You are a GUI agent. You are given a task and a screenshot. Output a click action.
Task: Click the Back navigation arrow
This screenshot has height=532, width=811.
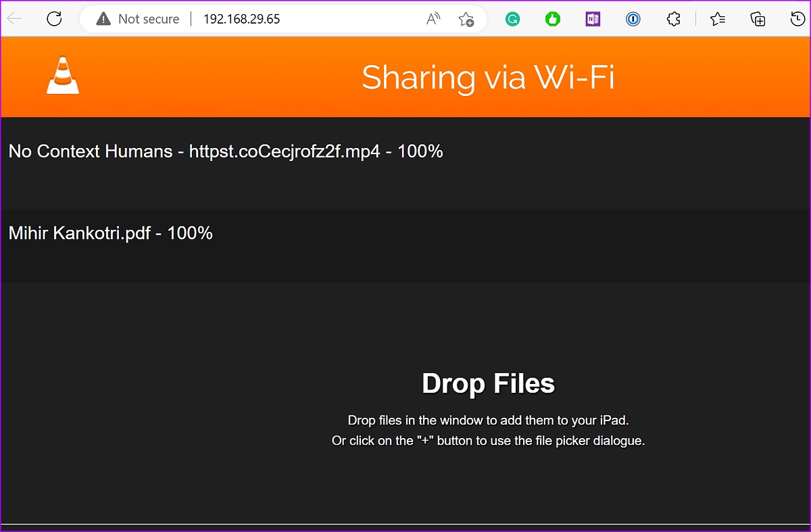pyautogui.click(x=14, y=19)
